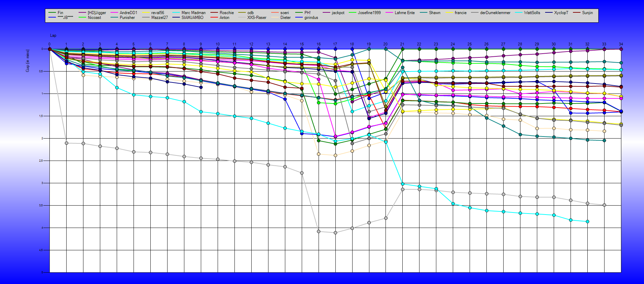Click soeri in the legend
Viewport: 644px width, 284px height.
pos(285,13)
